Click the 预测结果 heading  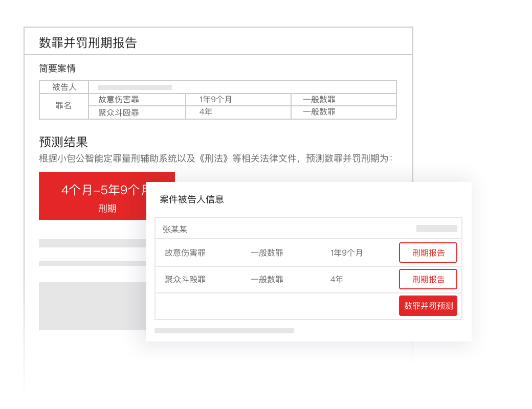click(63, 142)
